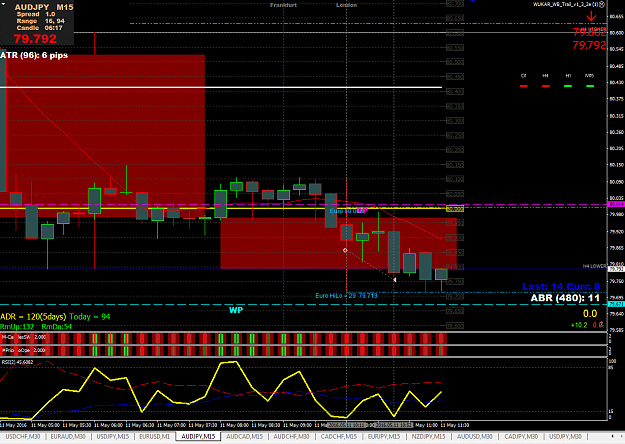Select the AUDUSD,M30 chart tab
This screenshot has width=625, height=444.
[x=474, y=436]
